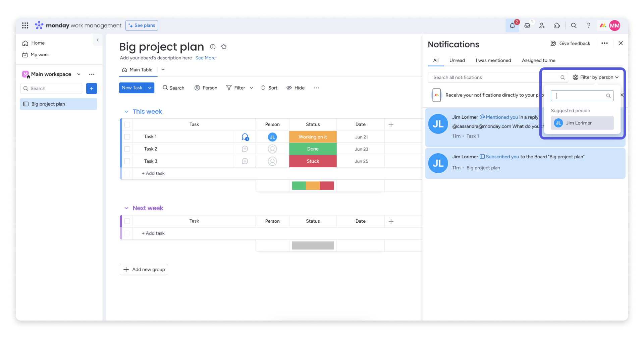644x338 pixels.
Task: Open the I was mentioned tab
Action: [x=493, y=60]
